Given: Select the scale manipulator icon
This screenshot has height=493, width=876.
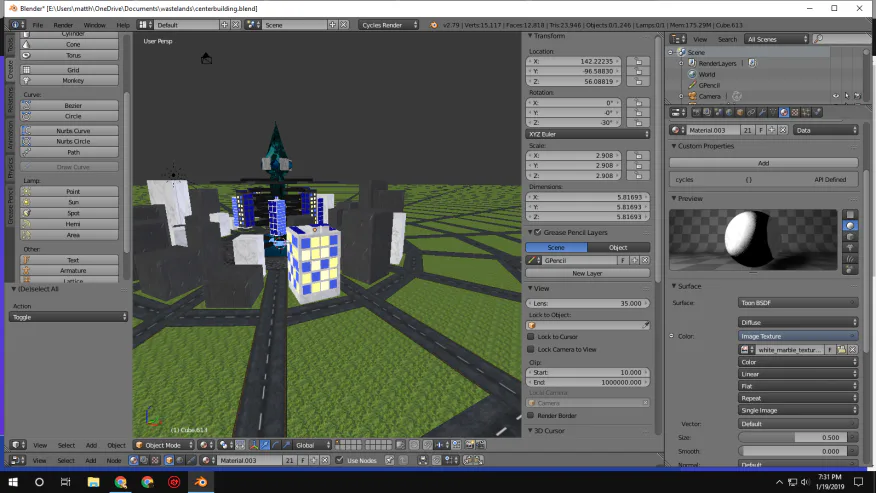Looking at the screenshot, I should 287,445.
